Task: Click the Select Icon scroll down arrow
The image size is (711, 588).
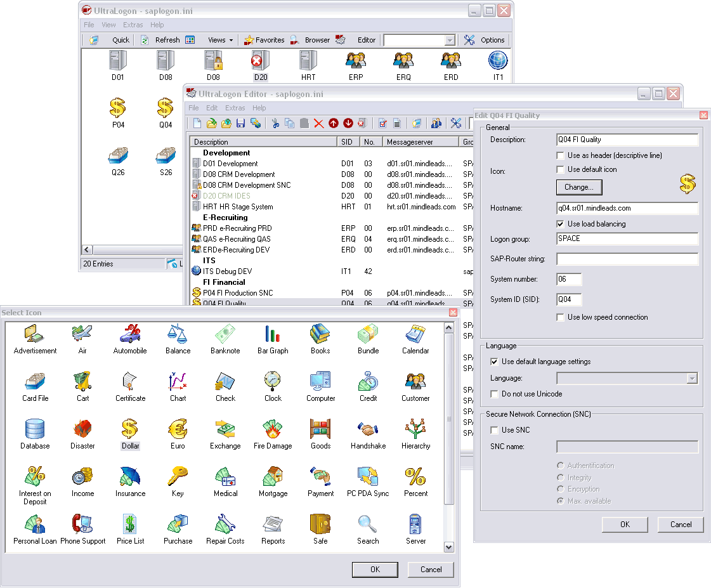Action: (x=448, y=547)
